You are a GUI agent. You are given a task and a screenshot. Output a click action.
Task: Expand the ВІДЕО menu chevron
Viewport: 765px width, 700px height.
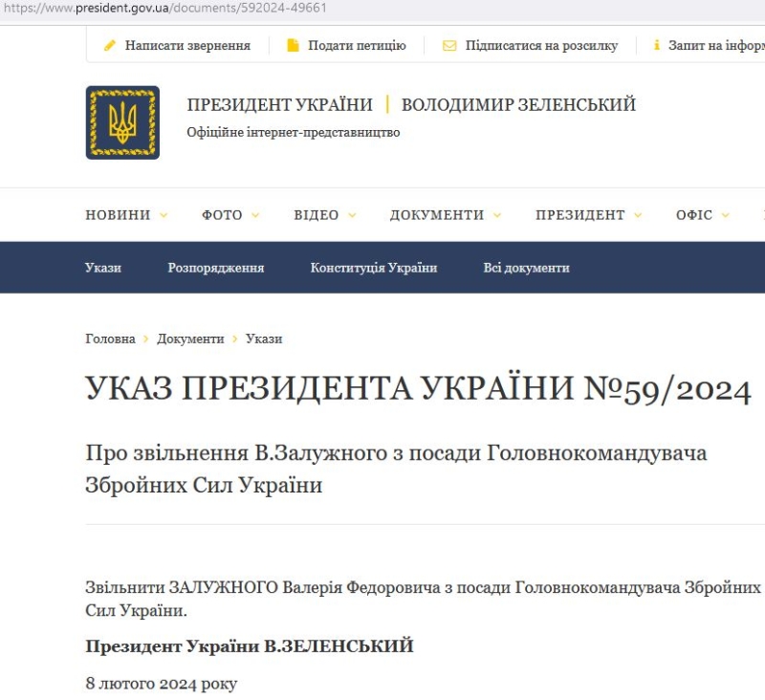click(x=352, y=216)
